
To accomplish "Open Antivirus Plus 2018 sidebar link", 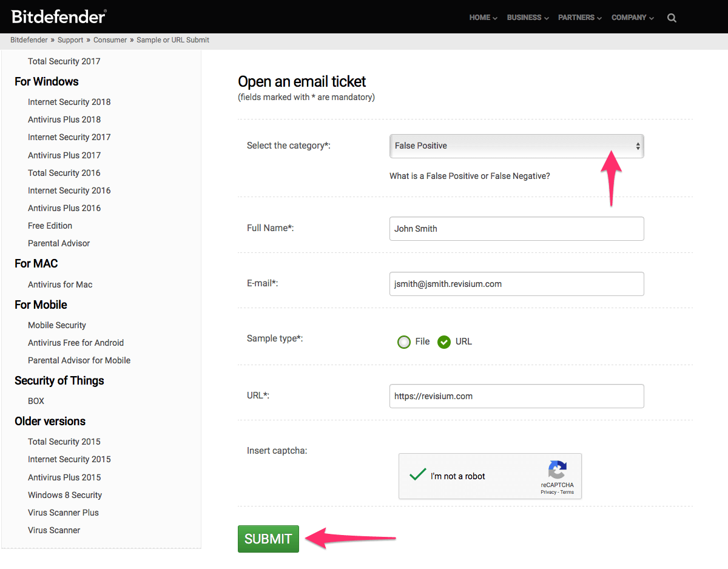I will (64, 120).
